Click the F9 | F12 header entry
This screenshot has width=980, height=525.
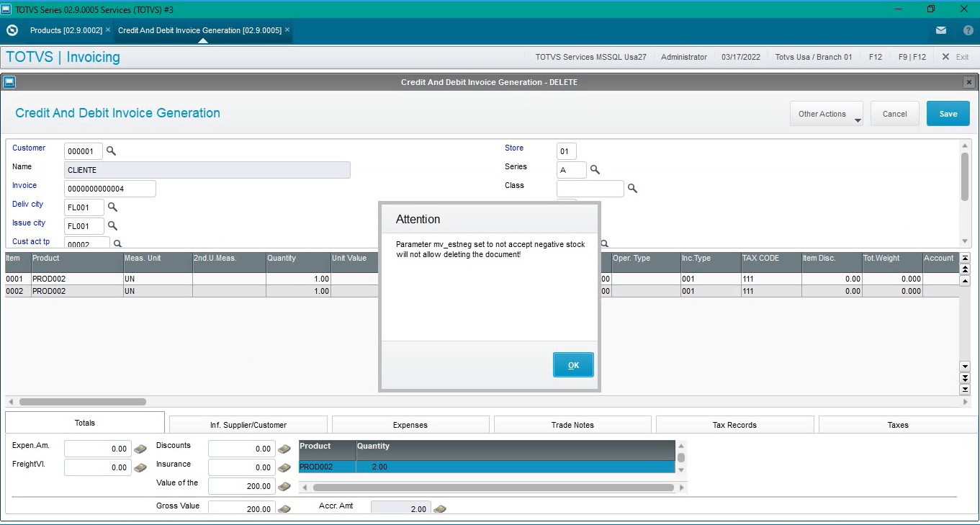point(912,57)
